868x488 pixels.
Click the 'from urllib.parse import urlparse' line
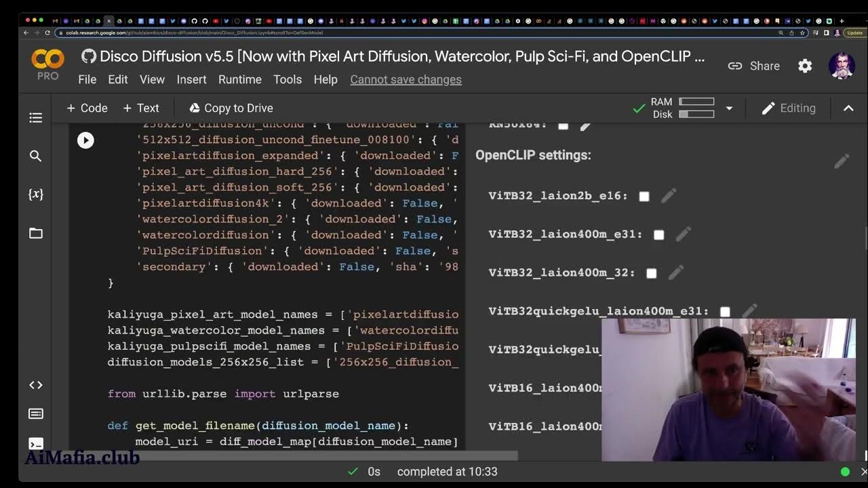pyautogui.click(x=223, y=394)
